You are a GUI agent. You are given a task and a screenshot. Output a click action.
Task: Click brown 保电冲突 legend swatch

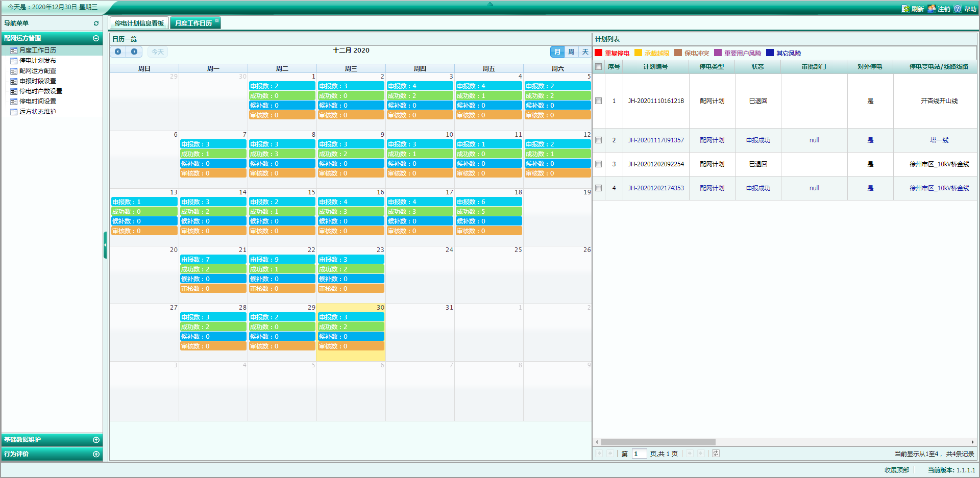[x=678, y=53]
